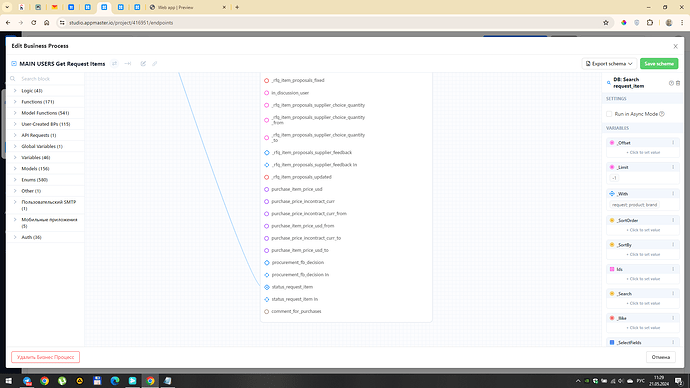Click the link icon beside process title
This screenshot has width=690, height=388.
click(154, 64)
